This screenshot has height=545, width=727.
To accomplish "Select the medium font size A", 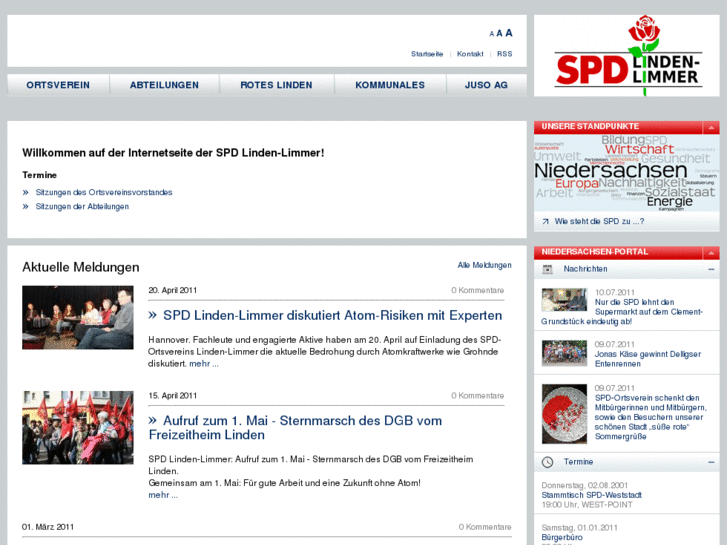I will point(499,33).
